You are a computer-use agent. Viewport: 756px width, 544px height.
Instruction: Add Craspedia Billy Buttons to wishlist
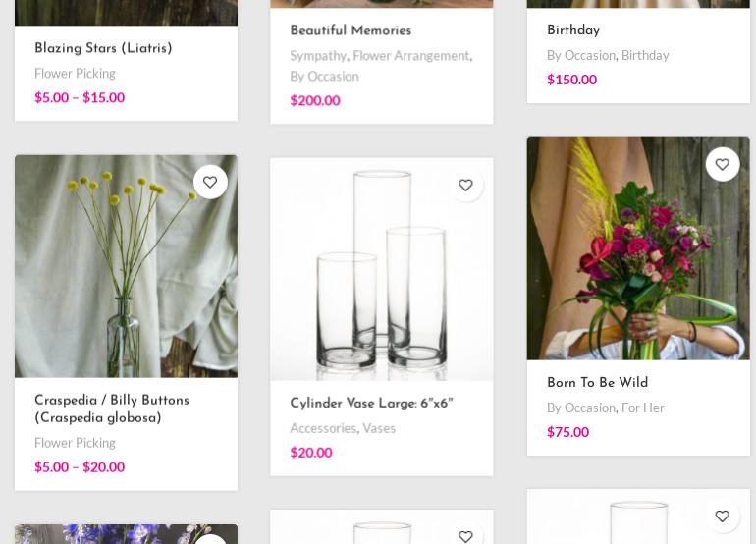coord(210,182)
